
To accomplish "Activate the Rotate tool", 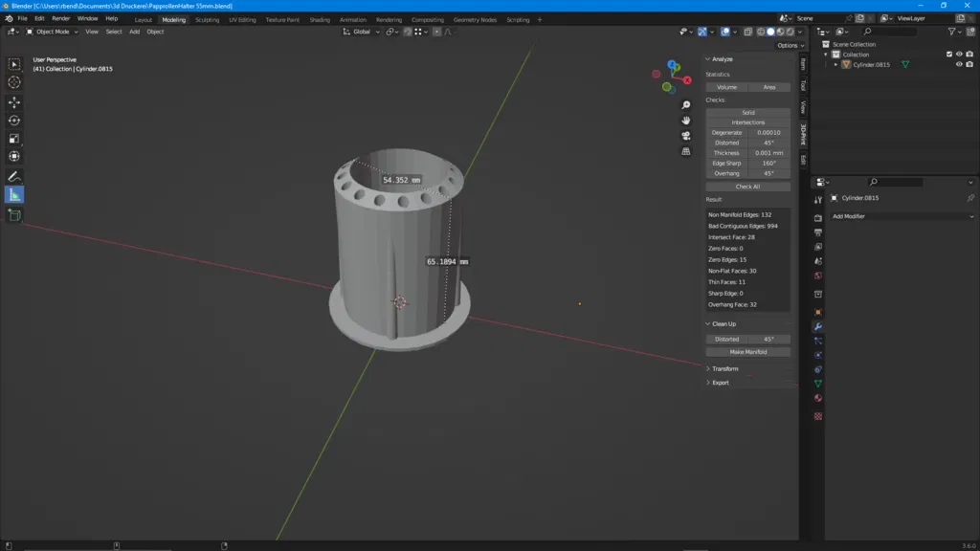I will click(14, 121).
